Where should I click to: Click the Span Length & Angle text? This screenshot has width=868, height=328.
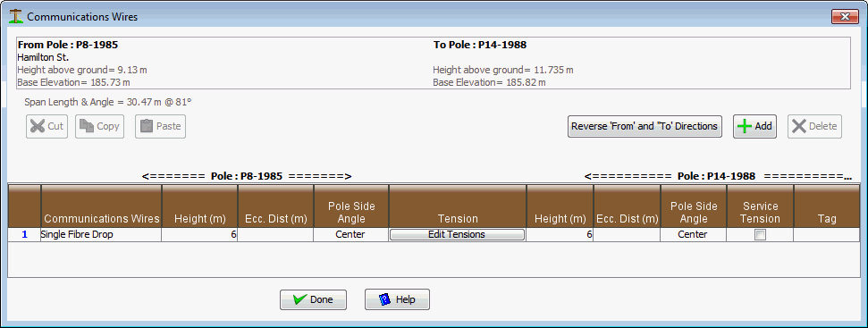(x=108, y=102)
